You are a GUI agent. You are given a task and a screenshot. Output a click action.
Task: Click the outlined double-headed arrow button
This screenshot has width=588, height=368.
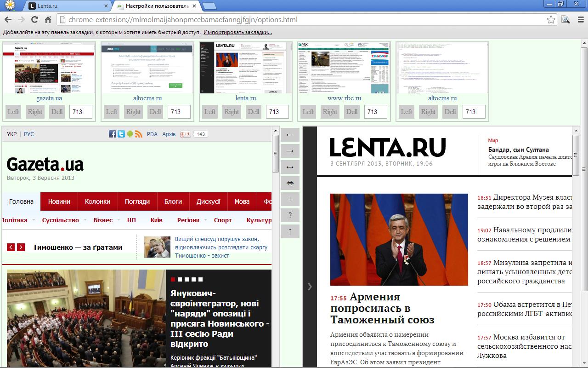pos(290,183)
